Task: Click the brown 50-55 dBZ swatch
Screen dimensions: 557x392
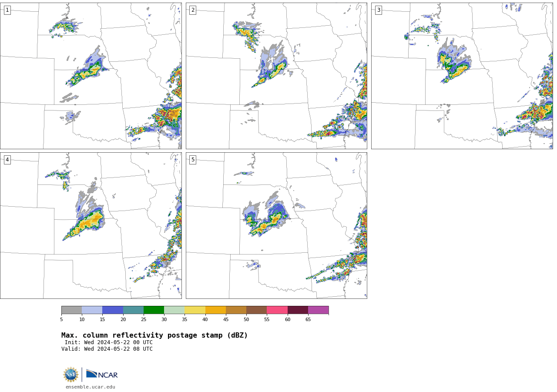Action: (x=256, y=310)
